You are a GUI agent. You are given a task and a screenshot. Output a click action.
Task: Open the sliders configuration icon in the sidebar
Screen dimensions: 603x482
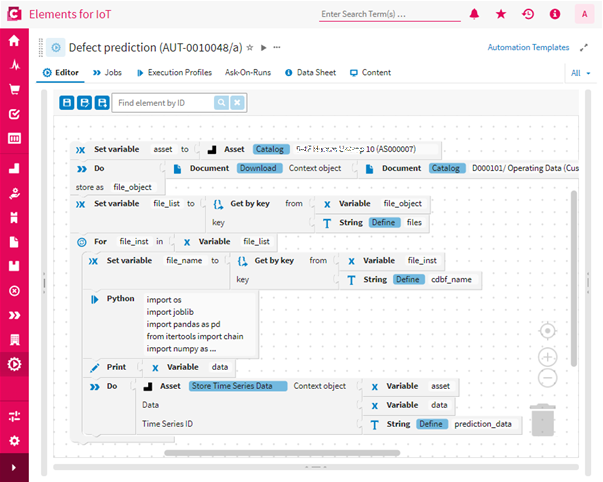(14, 416)
